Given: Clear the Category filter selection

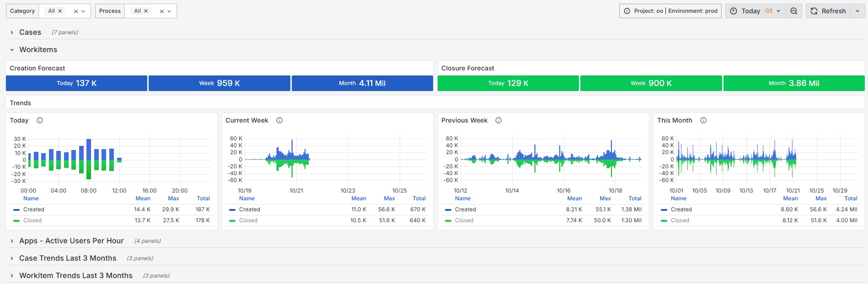Looking at the screenshot, I should click(75, 11).
